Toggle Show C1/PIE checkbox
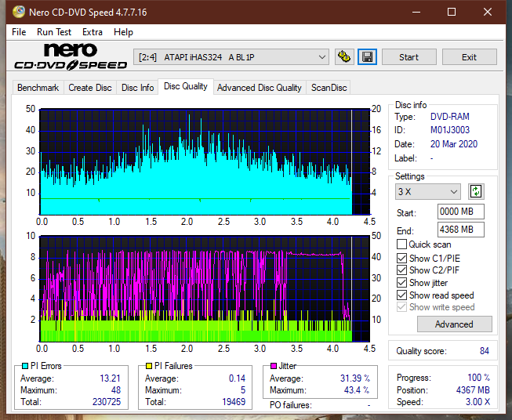512x420 pixels. (x=401, y=258)
